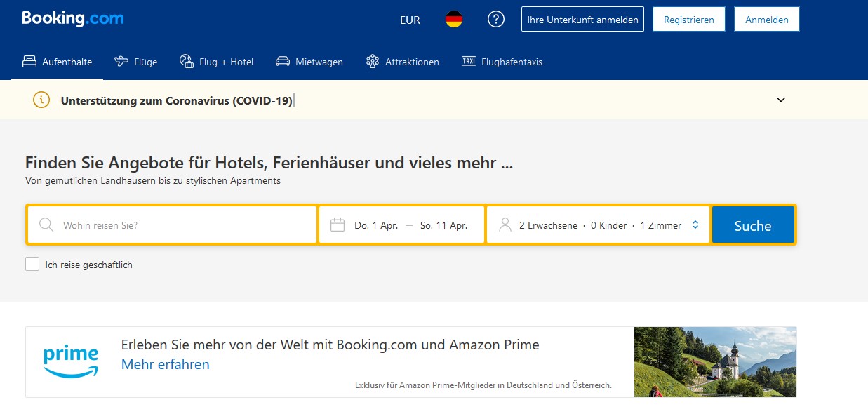868x407 pixels.
Task: Switch to the Flüge tab
Action: tap(136, 62)
